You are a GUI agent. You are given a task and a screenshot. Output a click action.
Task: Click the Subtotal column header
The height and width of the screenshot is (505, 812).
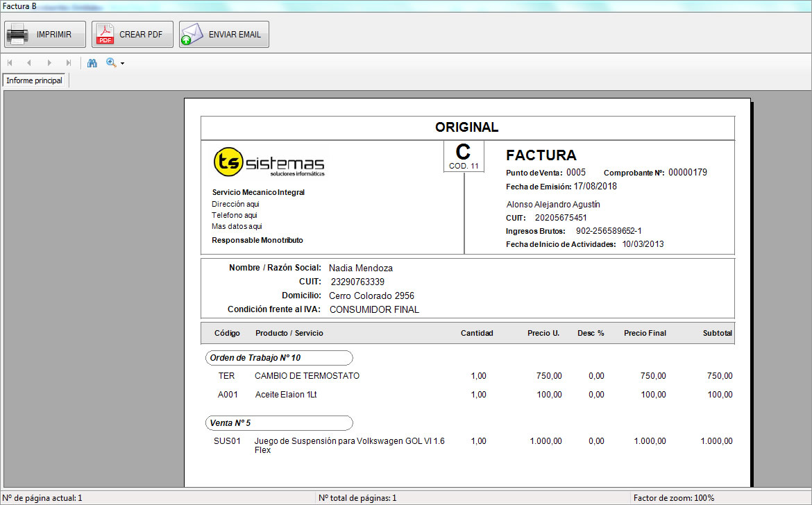(x=717, y=333)
